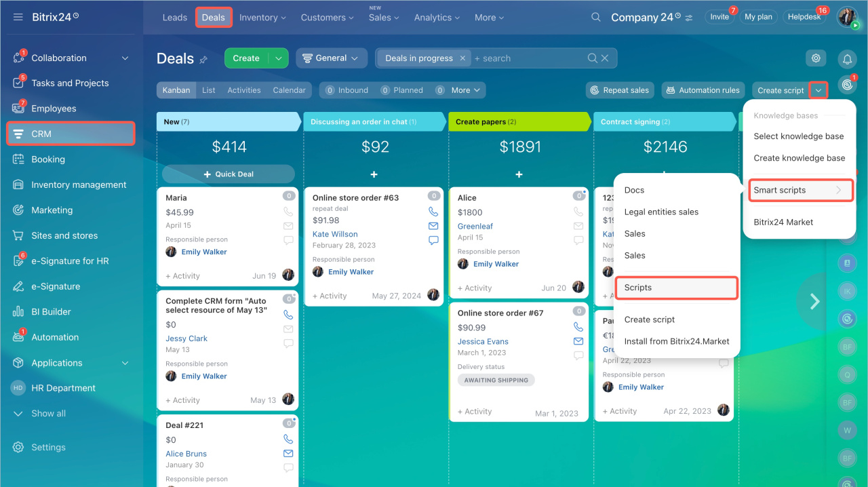Image resolution: width=868 pixels, height=487 pixels.
Task: Open the Analytics menu in top navigation
Action: click(437, 18)
